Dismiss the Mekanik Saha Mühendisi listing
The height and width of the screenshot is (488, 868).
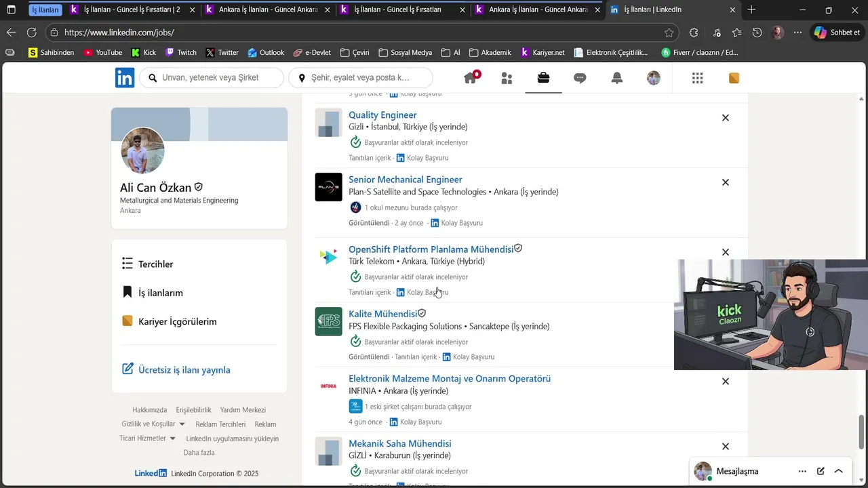725,447
